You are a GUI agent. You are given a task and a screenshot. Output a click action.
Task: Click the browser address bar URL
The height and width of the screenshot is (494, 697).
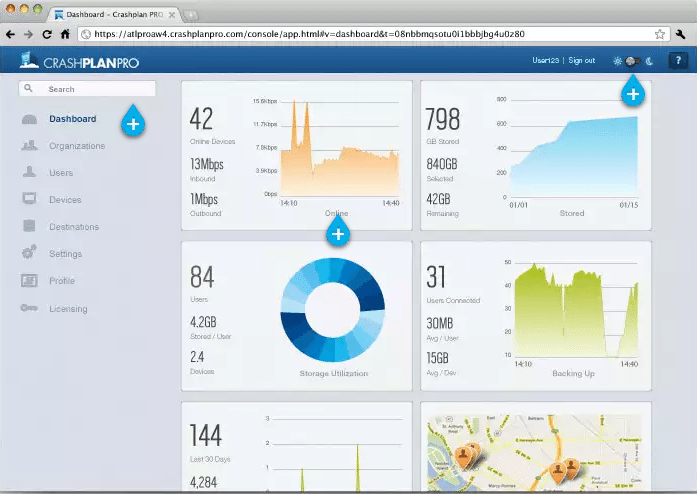[309, 34]
